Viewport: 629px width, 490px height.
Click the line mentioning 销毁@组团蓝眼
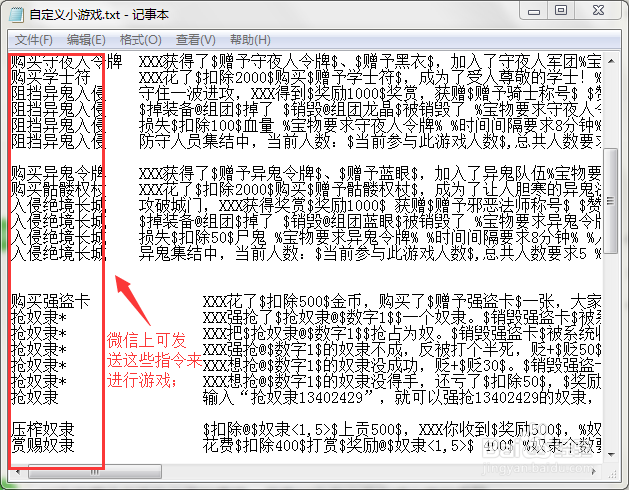point(369,222)
